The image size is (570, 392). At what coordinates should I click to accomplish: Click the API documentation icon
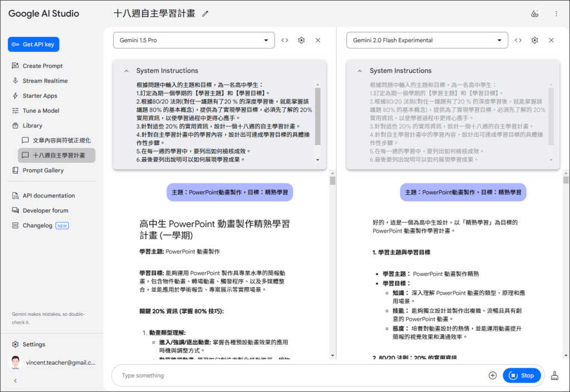[15, 196]
